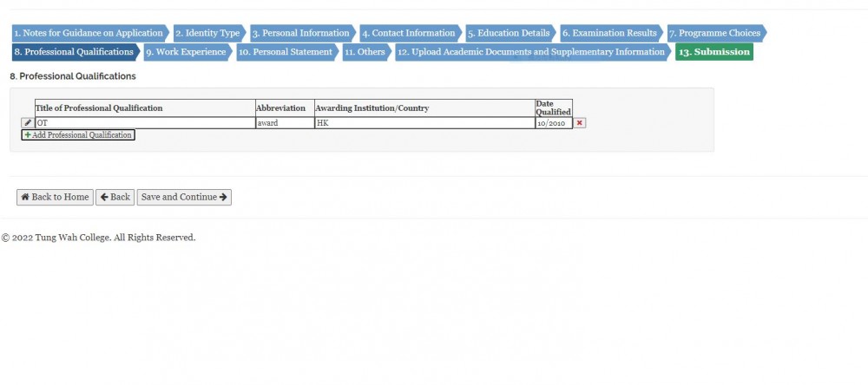Click the pencil edit icon beside OT row
Image resolution: width=868 pixels, height=385 pixels.
point(28,123)
